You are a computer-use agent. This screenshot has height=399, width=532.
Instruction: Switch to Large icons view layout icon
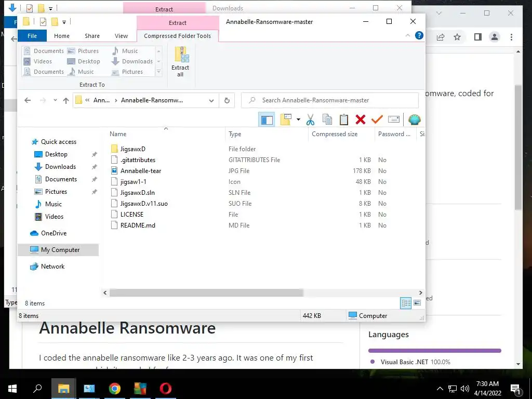point(417,303)
